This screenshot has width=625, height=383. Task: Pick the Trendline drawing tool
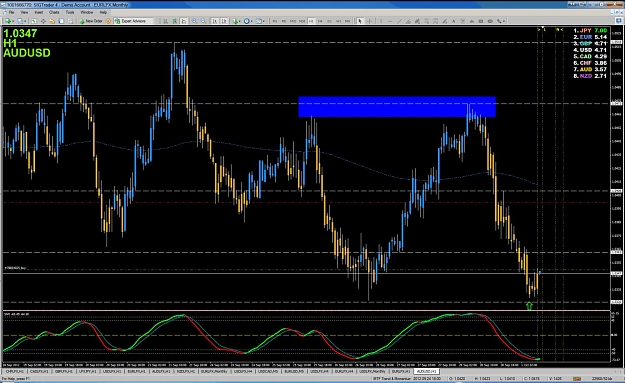pyautogui.click(x=399, y=21)
